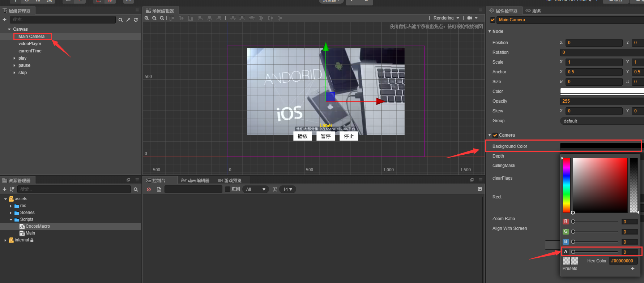
Task: Collapse the Scripts folder
Action: tap(11, 220)
